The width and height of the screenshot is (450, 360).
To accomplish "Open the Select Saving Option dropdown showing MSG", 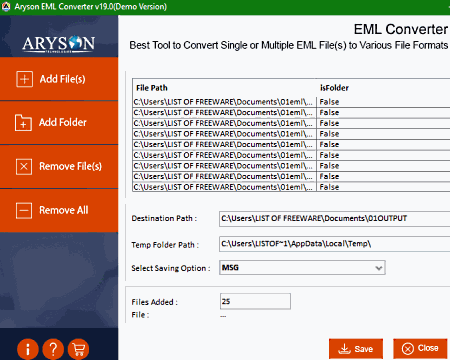I will [302, 268].
